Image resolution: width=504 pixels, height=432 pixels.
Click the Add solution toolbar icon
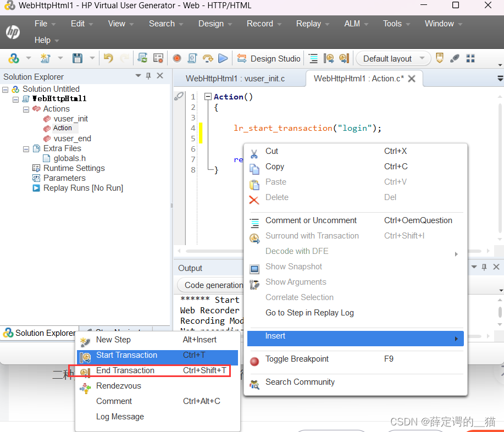click(14, 58)
